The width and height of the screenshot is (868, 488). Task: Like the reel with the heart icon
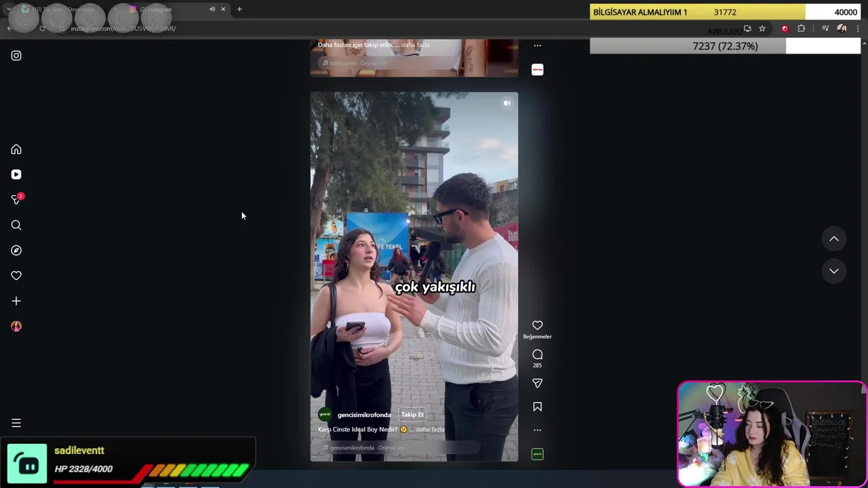point(537,325)
